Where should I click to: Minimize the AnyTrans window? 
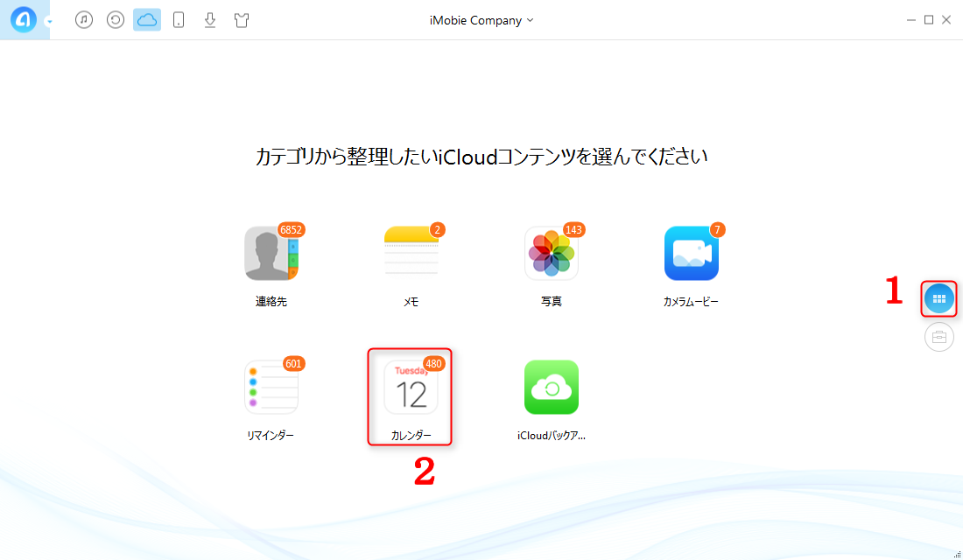tap(910, 20)
